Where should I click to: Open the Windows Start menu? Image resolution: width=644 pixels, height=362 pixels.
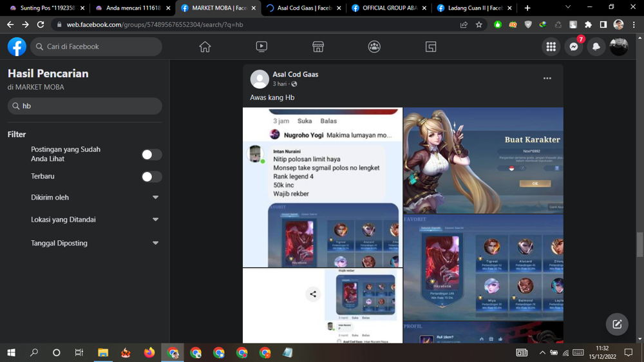[x=11, y=352]
